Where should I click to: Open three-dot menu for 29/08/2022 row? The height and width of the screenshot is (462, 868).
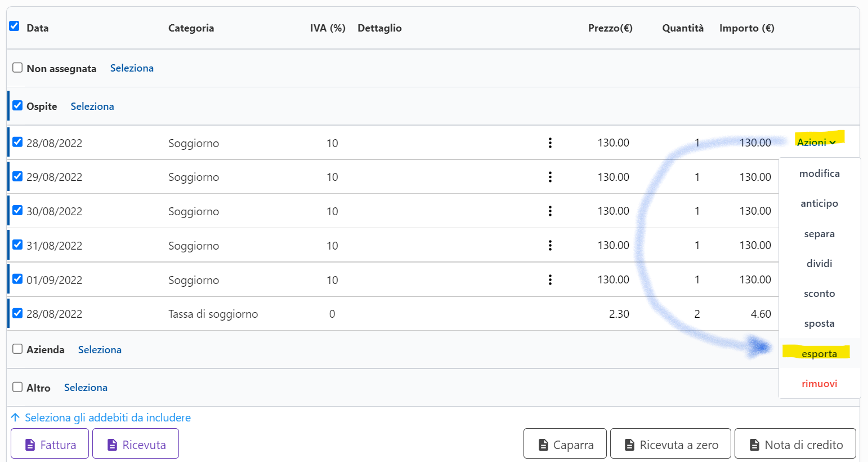pyautogui.click(x=550, y=177)
